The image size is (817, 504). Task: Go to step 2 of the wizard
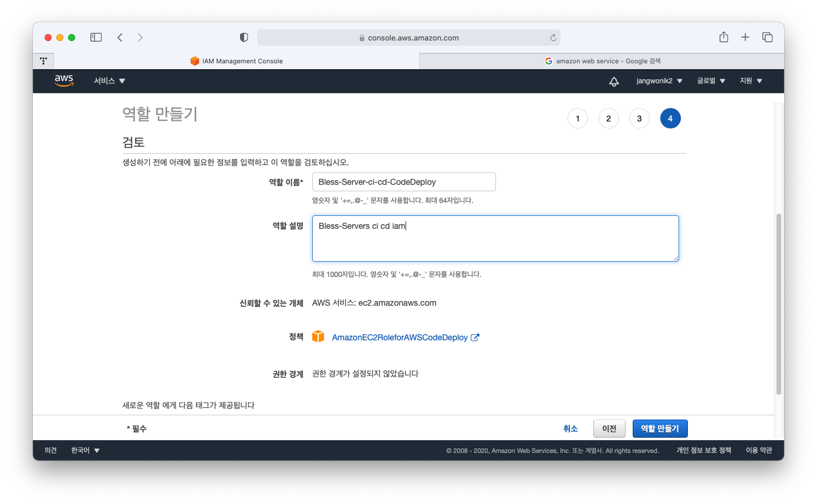click(x=609, y=119)
